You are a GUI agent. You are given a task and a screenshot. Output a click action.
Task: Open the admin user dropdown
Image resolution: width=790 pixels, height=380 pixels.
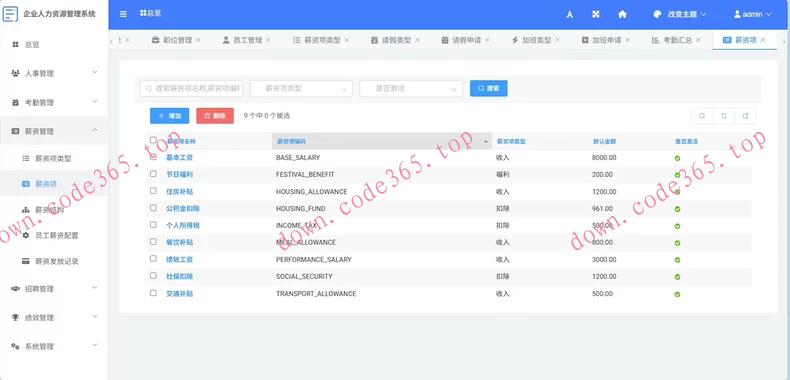click(x=752, y=15)
